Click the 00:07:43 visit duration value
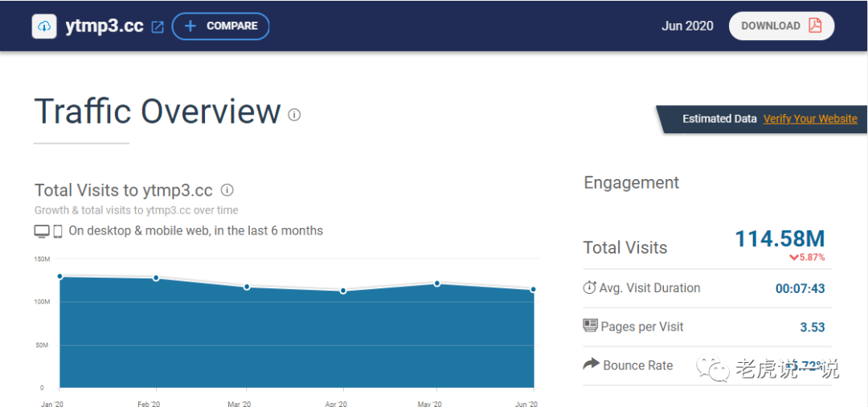Viewport: 868px width, 407px height. [800, 289]
